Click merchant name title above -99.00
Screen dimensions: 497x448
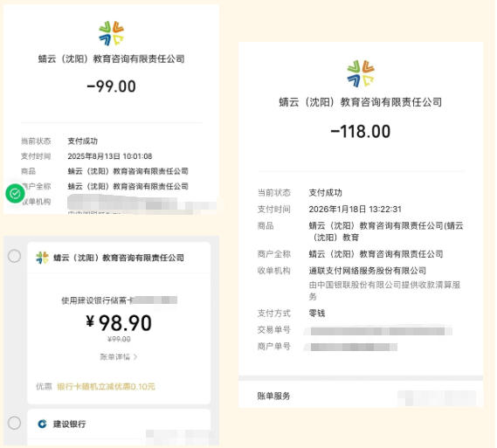(111, 59)
